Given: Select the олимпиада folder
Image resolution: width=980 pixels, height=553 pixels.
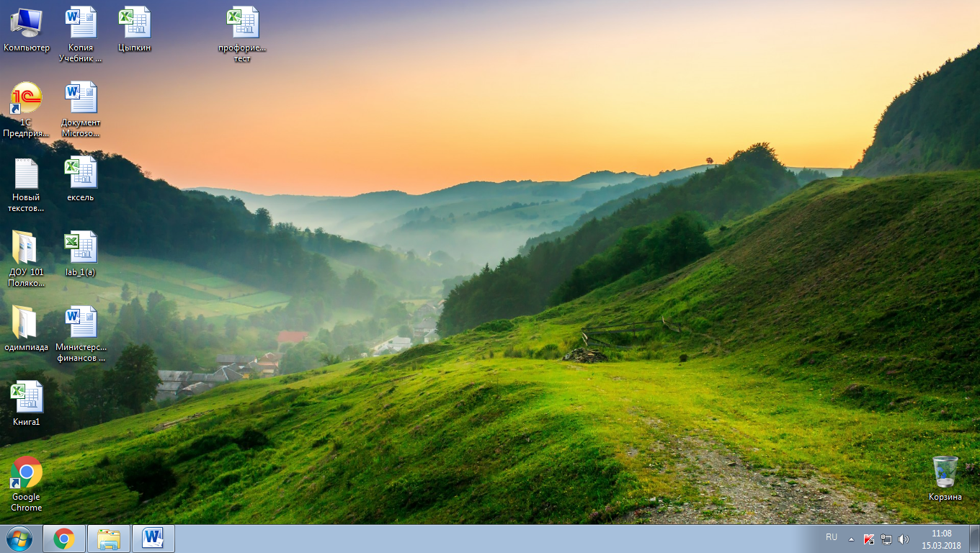Looking at the screenshot, I should [27, 328].
